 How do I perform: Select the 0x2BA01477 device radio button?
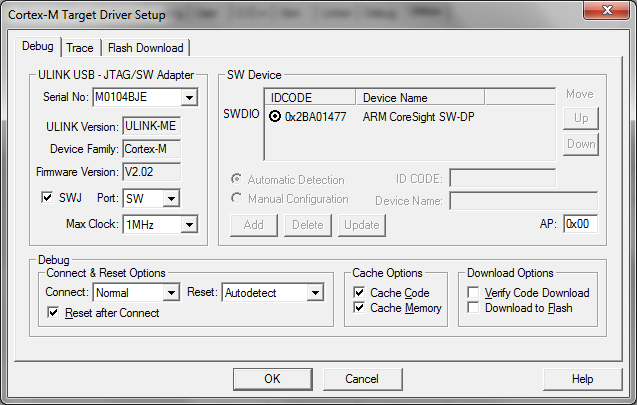pos(275,116)
